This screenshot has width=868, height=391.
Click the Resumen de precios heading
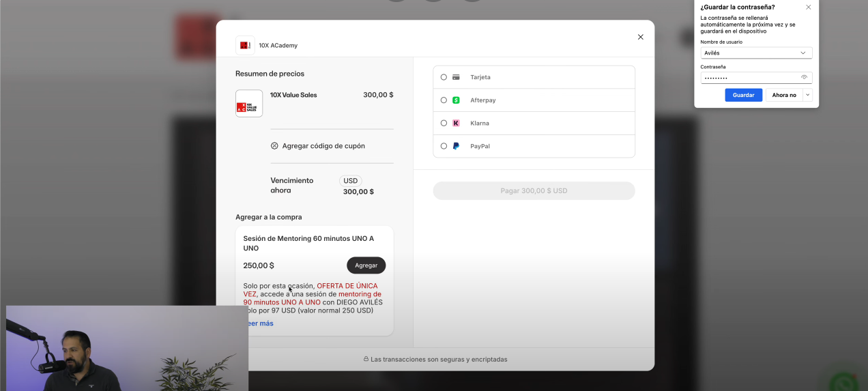(x=270, y=74)
